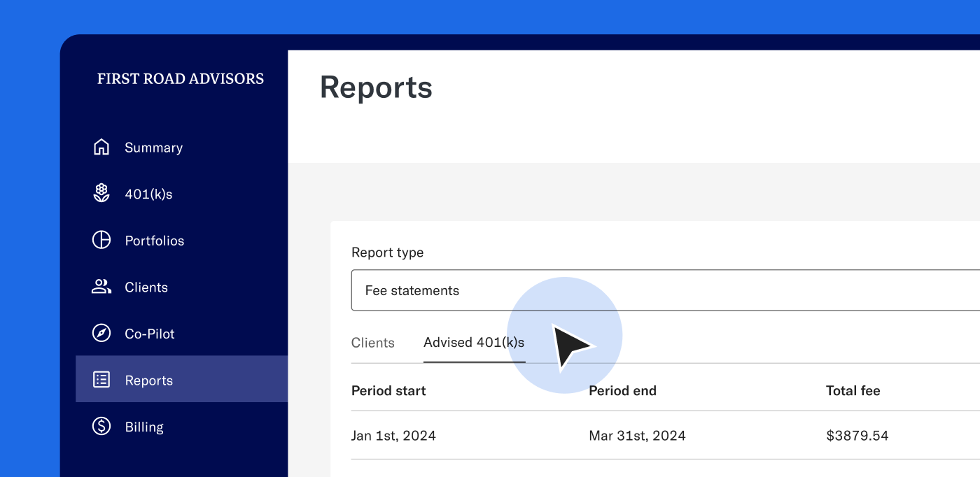Image resolution: width=980 pixels, height=477 pixels.
Task: Open the Co-Pilot feature
Action: (150, 334)
